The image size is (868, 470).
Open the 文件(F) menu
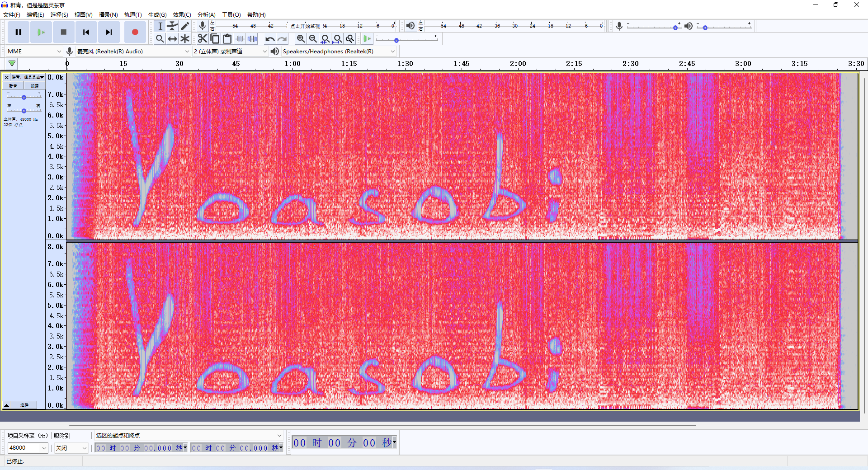click(x=12, y=14)
